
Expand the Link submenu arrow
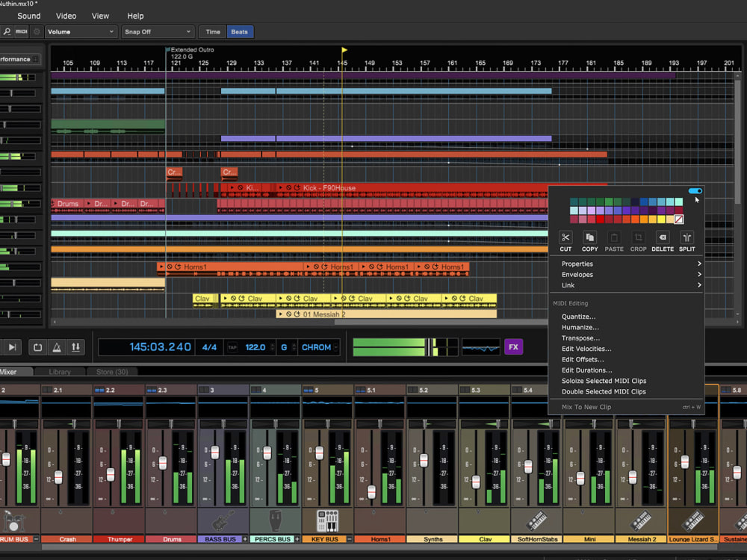click(x=699, y=285)
